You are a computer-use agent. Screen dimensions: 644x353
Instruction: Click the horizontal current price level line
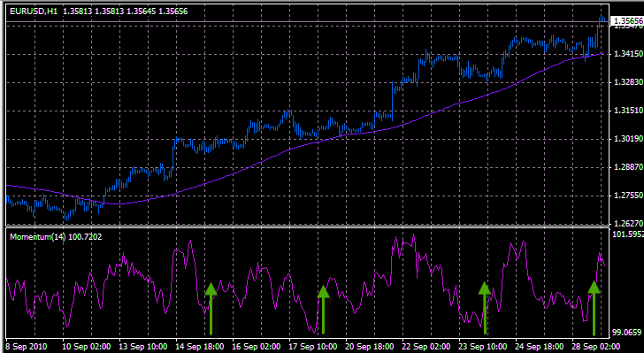coord(307,21)
